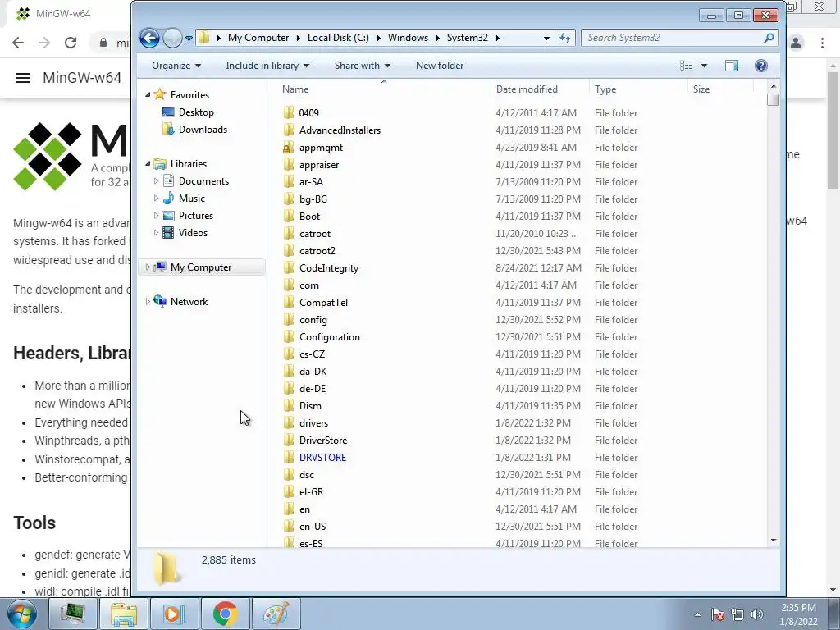Toggle the preview pane icon
This screenshot has height=630, width=840.
tap(731, 66)
